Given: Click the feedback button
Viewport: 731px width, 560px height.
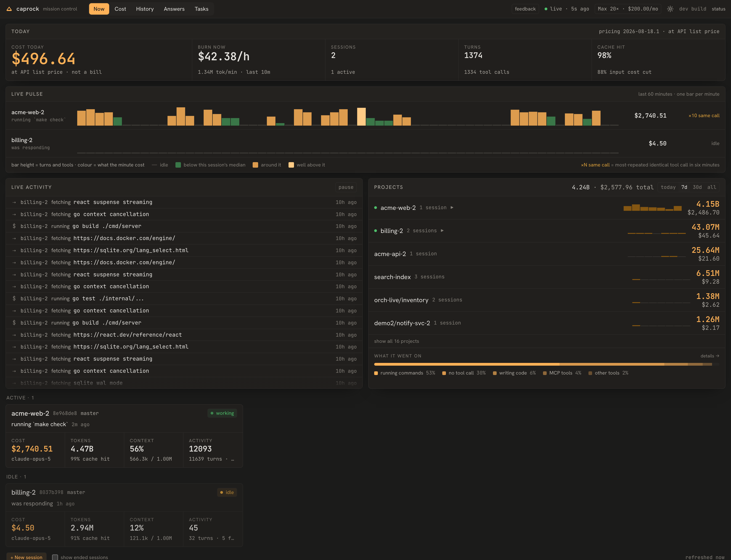Looking at the screenshot, I should (525, 9).
